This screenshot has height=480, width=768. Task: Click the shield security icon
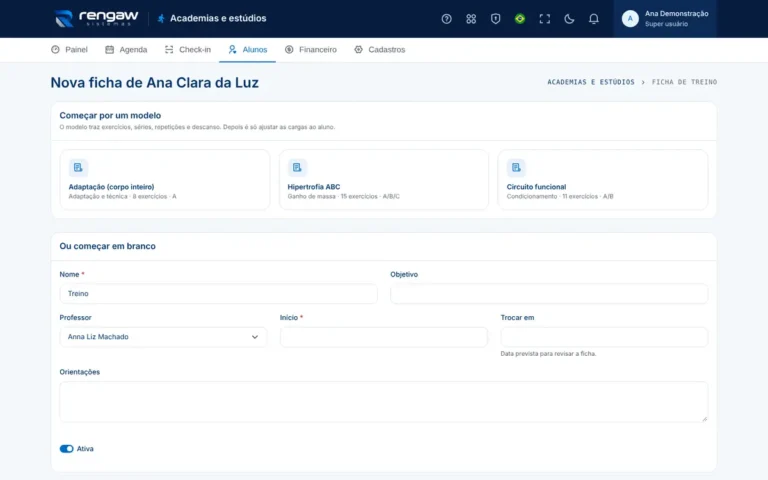(495, 19)
